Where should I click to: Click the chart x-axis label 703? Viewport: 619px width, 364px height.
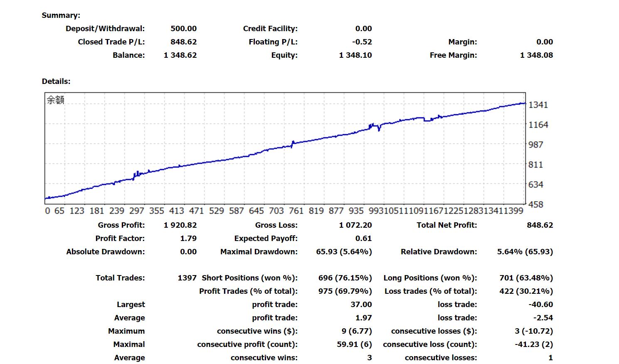click(276, 211)
